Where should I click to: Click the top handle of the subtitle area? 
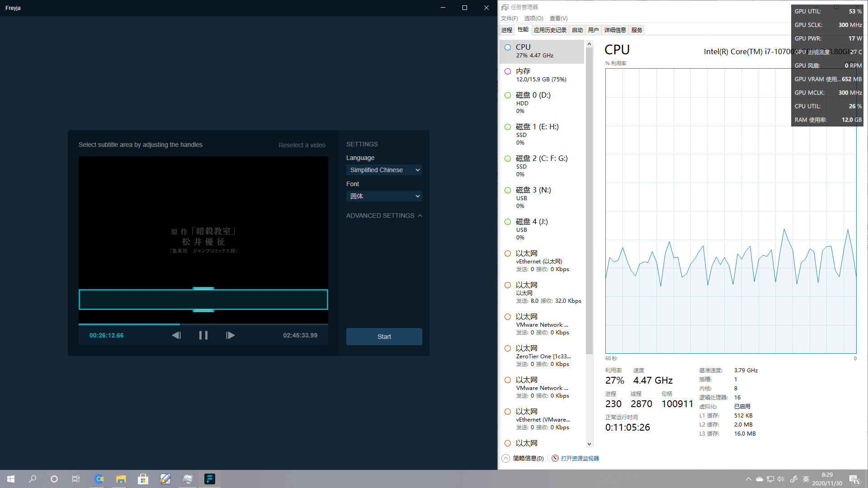pyautogui.click(x=203, y=288)
